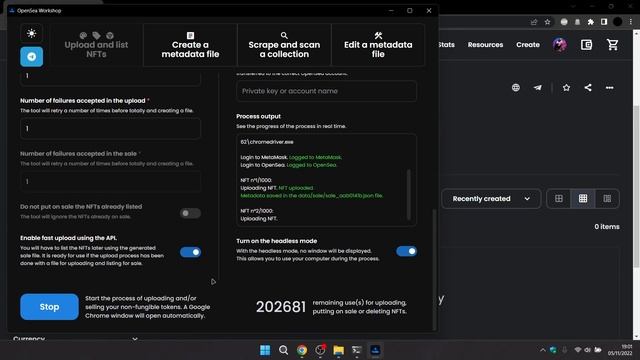Select the mosaic layout view icon

[607, 199]
